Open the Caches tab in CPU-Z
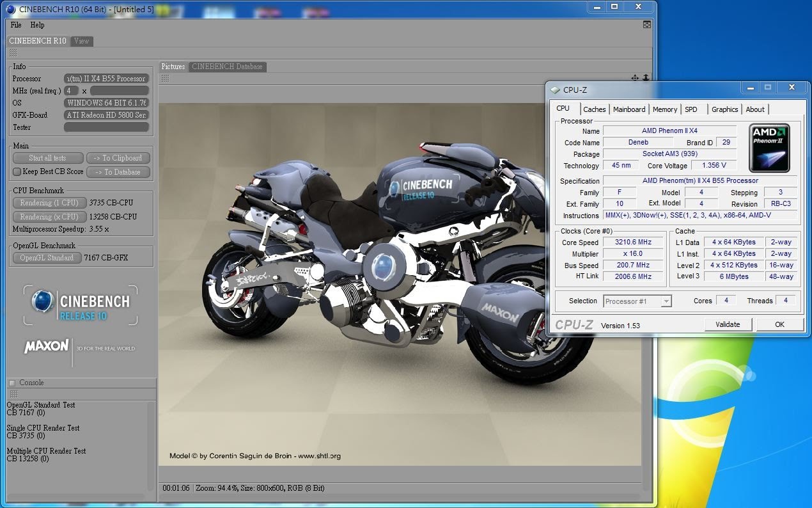This screenshot has height=508, width=812. coord(595,109)
